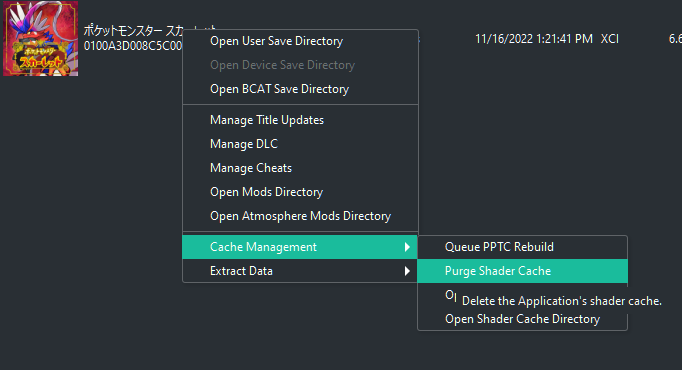Open Shader Cache Directory
This screenshot has height=370, width=682.
(522, 319)
